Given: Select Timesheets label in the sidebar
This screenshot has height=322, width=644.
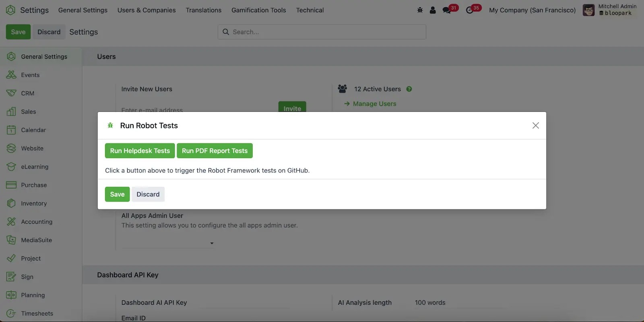Looking at the screenshot, I should click(x=37, y=314).
